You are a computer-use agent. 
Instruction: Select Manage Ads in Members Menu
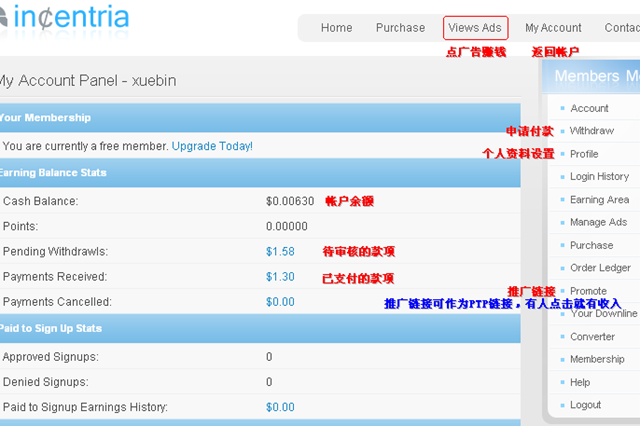[x=598, y=222]
